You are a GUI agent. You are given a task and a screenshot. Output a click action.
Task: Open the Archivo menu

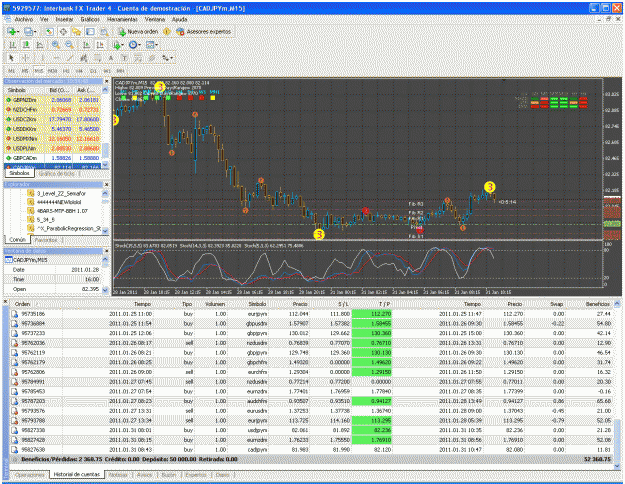coord(23,19)
